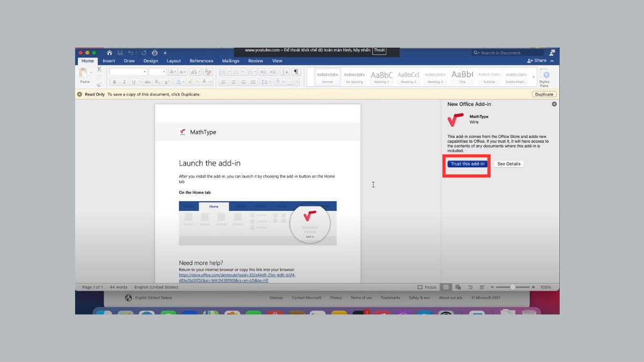Click the Redo icon in title bar
Screen dimensions: 644x362
pos(143,53)
